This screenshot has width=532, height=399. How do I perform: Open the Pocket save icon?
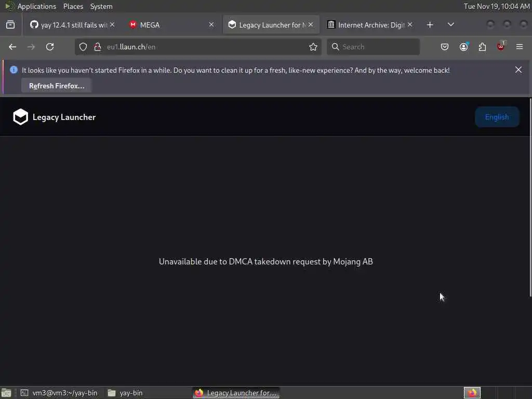[445, 47]
